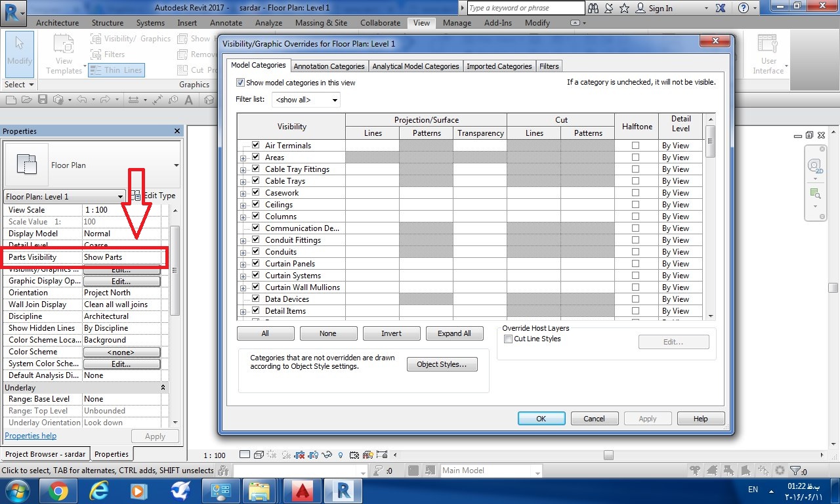Viewport: 840px width, 504px height.
Task: Uncheck the Ceilings visibility checkbox
Action: pyautogui.click(x=255, y=204)
